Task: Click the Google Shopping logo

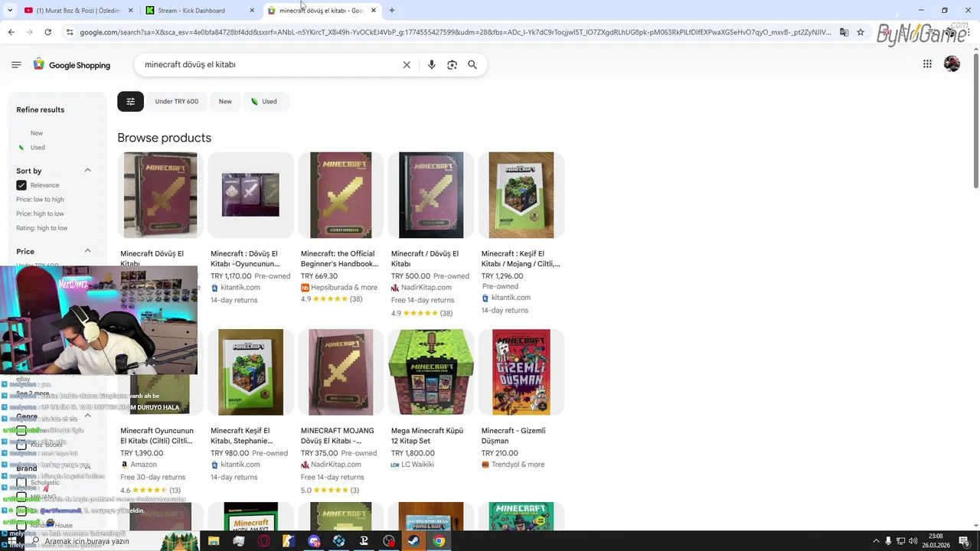Action: [72, 65]
